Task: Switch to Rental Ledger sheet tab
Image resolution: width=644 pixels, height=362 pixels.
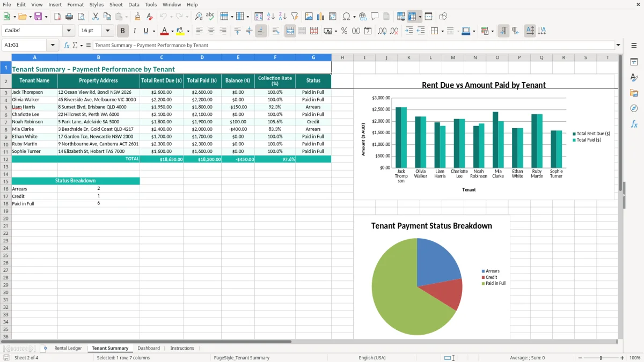Action: (68, 348)
